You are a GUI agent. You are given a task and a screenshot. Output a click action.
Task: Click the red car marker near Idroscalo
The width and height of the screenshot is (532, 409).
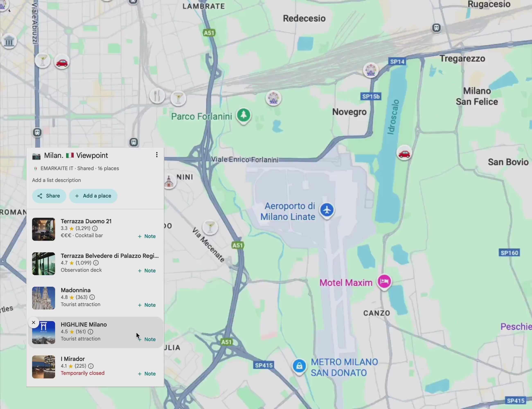(404, 153)
